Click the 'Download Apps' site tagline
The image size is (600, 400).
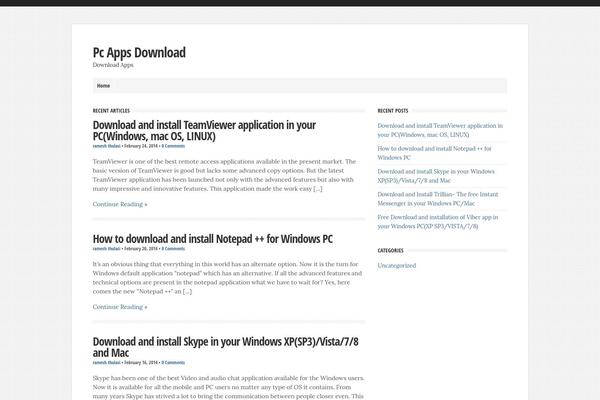click(113, 65)
